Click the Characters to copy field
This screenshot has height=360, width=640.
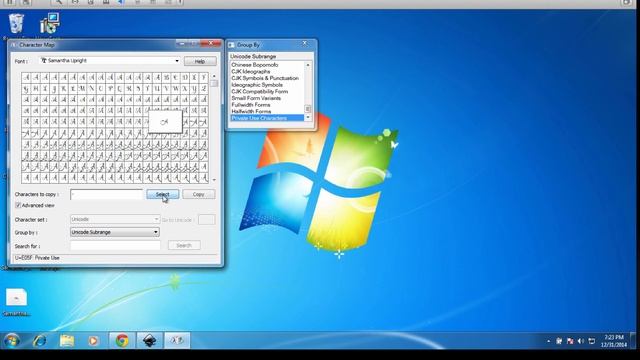click(107, 194)
